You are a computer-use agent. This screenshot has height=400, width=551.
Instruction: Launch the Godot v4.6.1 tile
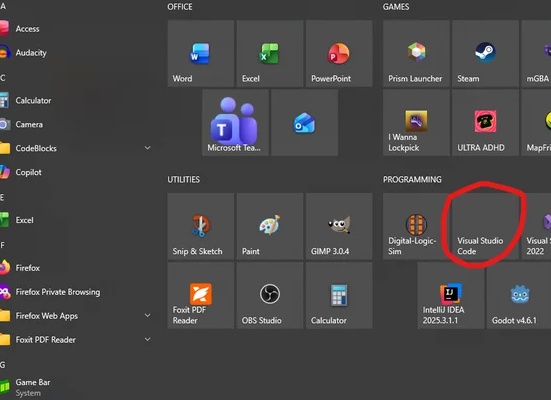(x=519, y=296)
